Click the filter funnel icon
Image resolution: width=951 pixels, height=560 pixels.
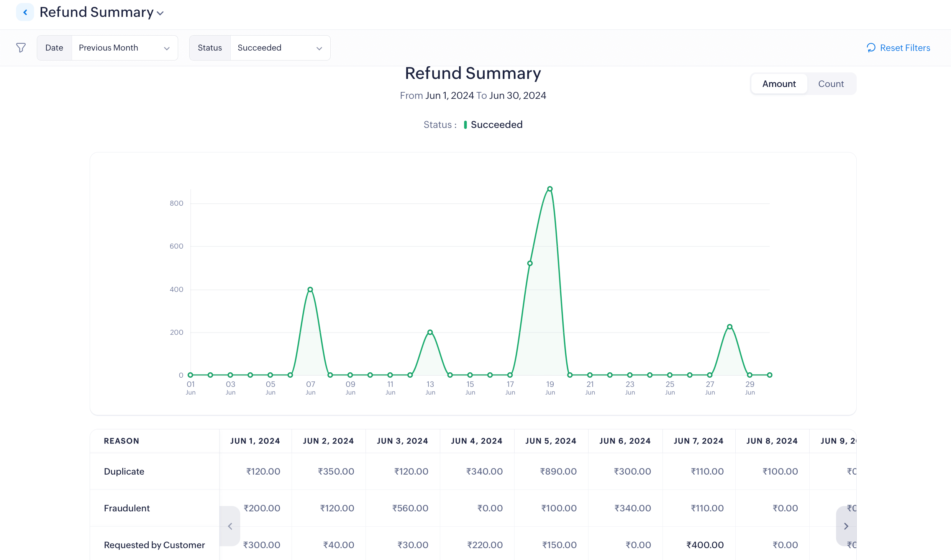click(x=21, y=48)
